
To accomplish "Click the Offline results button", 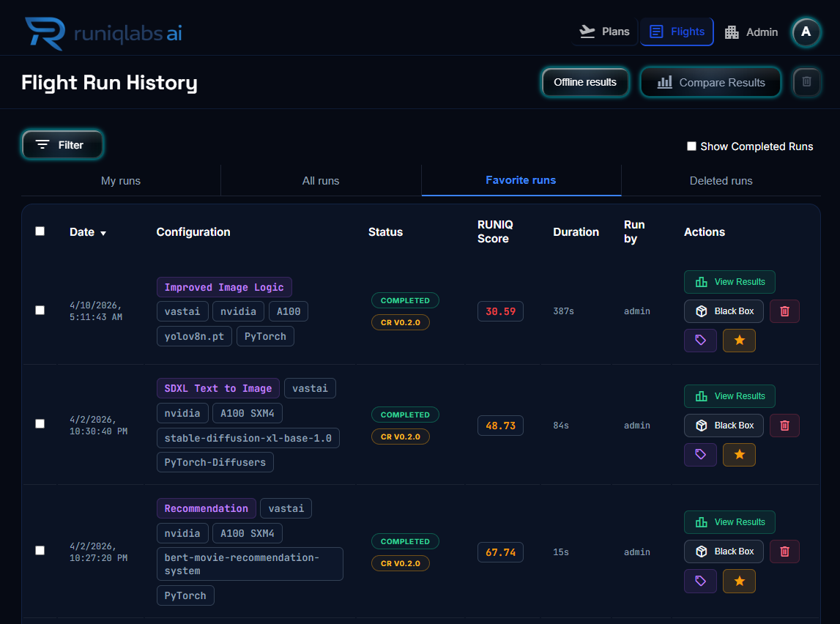I will (x=585, y=83).
